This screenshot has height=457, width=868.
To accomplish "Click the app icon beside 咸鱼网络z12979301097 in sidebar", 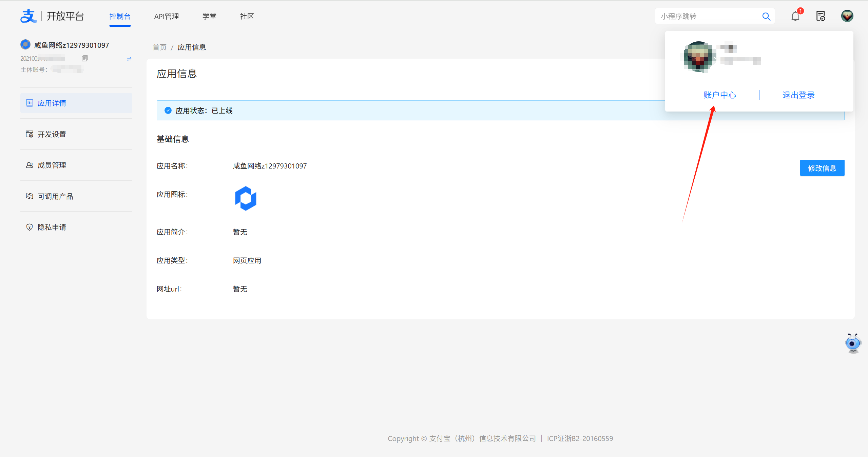I will tap(25, 44).
